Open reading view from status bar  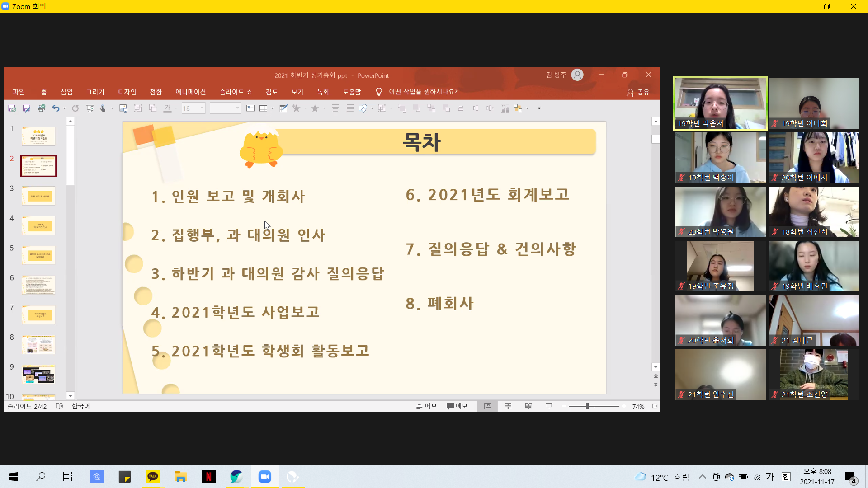click(528, 406)
